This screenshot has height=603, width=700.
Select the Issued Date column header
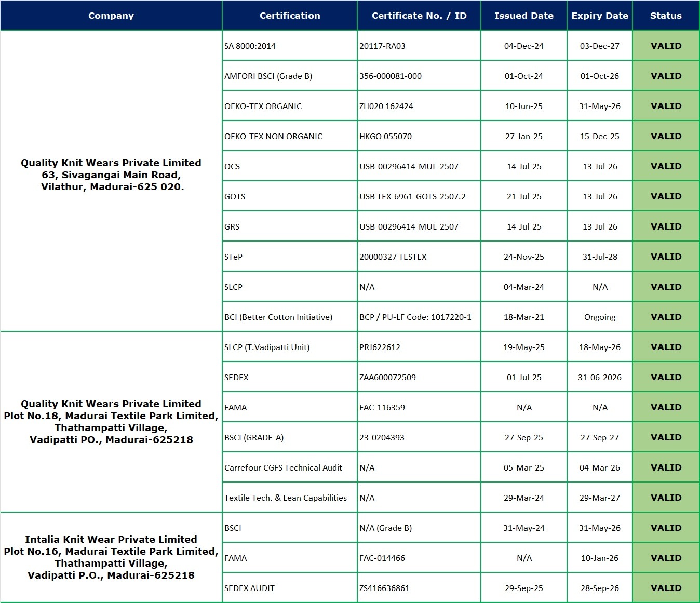(x=523, y=16)
